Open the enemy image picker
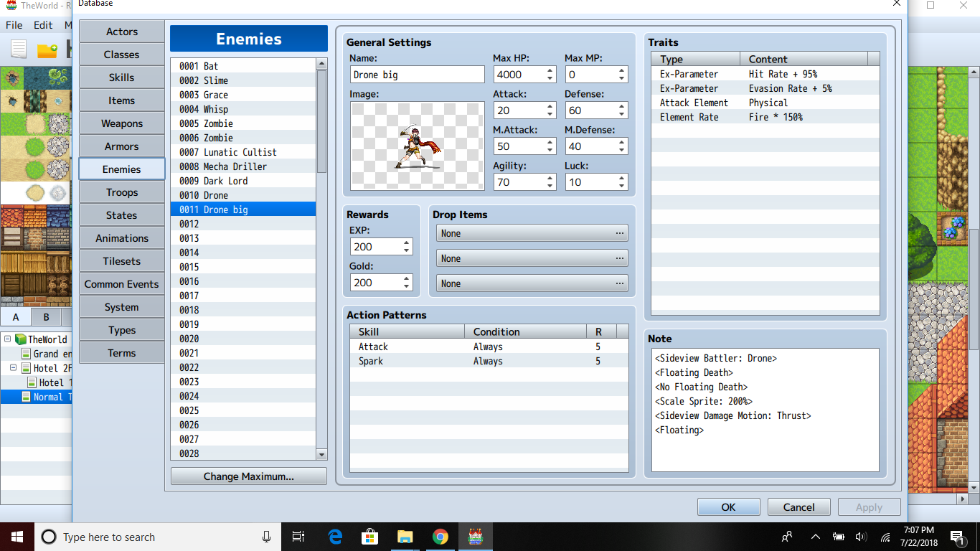This screenshot has width=980, height=551. coord(418,146)
